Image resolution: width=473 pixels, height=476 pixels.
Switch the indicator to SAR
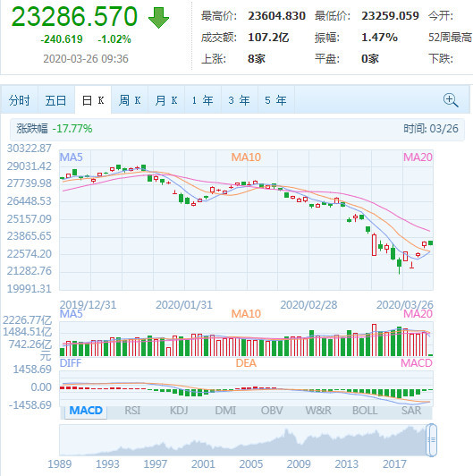[x=411, y=411]
